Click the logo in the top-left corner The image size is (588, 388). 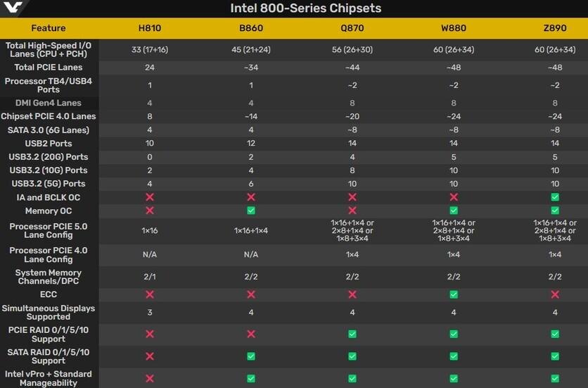(13, 8)
